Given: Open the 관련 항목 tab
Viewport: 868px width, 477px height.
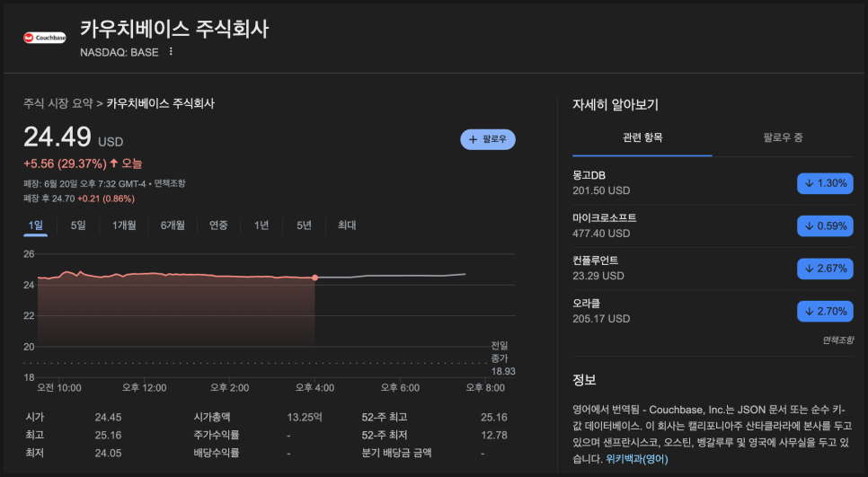Looking at the screenshot, I should (642, 137).
